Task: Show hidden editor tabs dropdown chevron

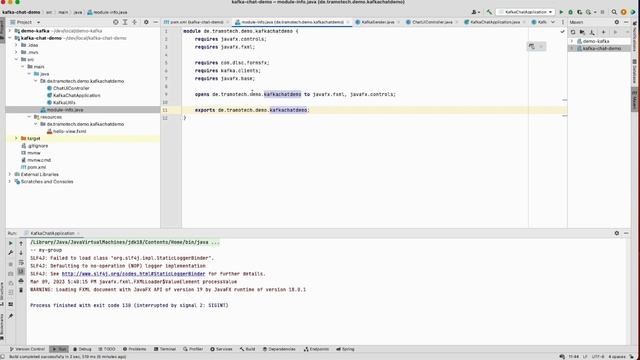Action: point(553,22)
